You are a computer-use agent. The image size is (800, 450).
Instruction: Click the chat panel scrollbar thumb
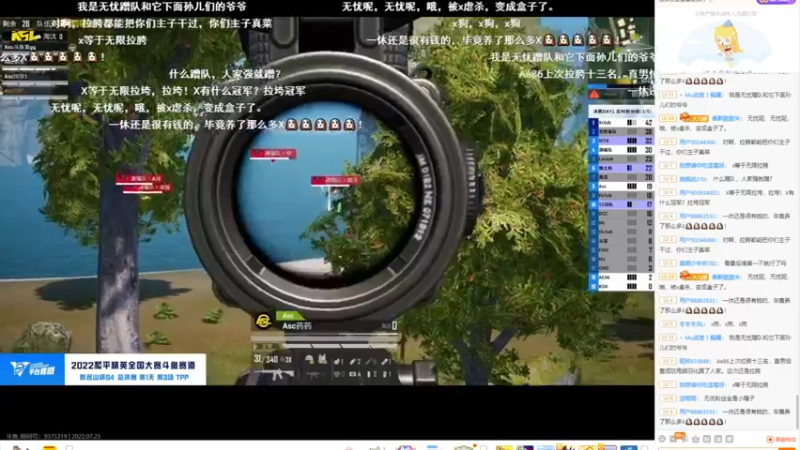click(796, 411)
